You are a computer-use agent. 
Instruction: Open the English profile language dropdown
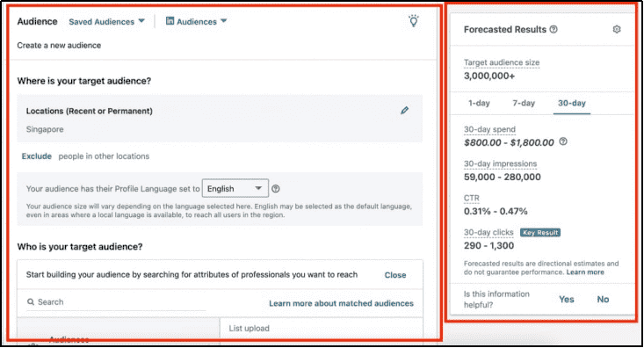tap(235, 189)
